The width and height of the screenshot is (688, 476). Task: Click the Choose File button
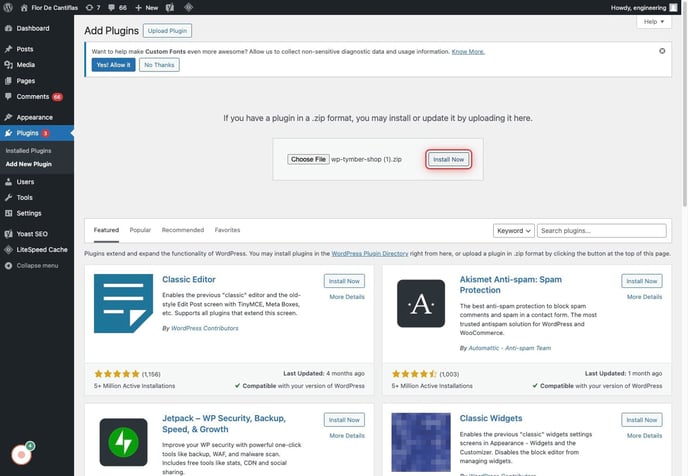tap(308, 159)
